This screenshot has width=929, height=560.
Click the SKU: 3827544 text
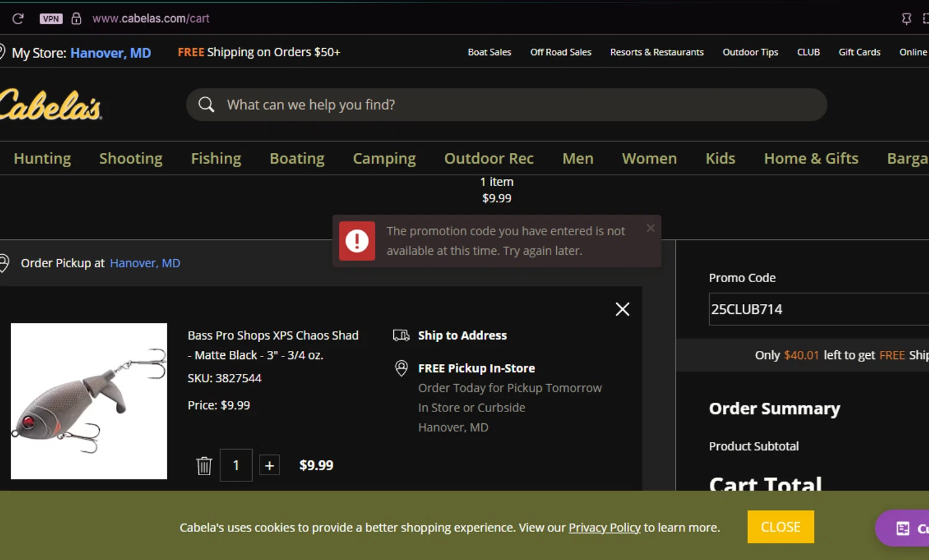point(224,378)
